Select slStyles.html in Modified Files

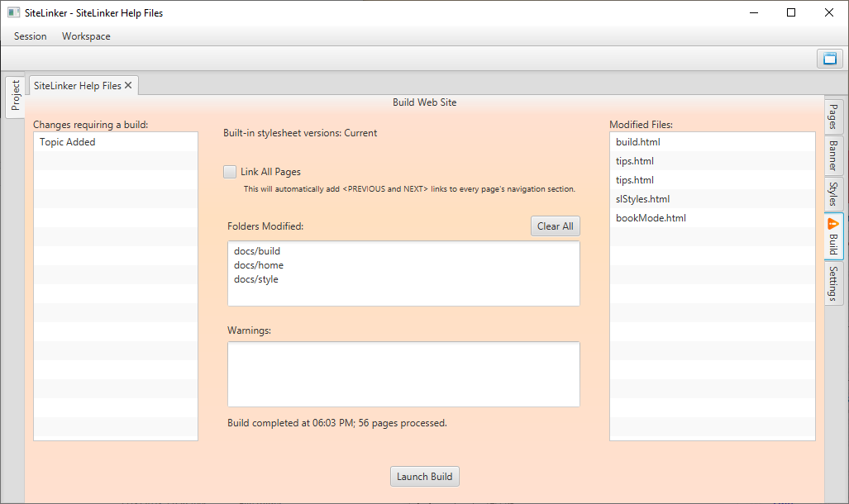click(x=642, y=199)
